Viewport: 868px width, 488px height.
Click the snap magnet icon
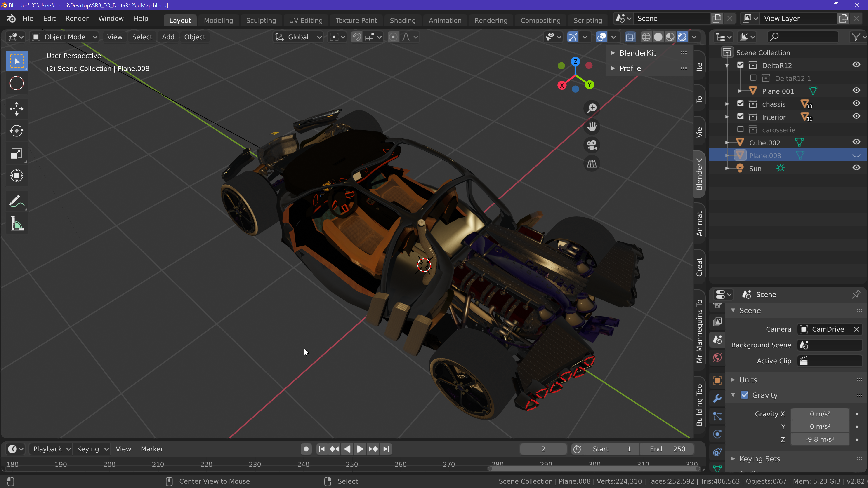point(356,37)
